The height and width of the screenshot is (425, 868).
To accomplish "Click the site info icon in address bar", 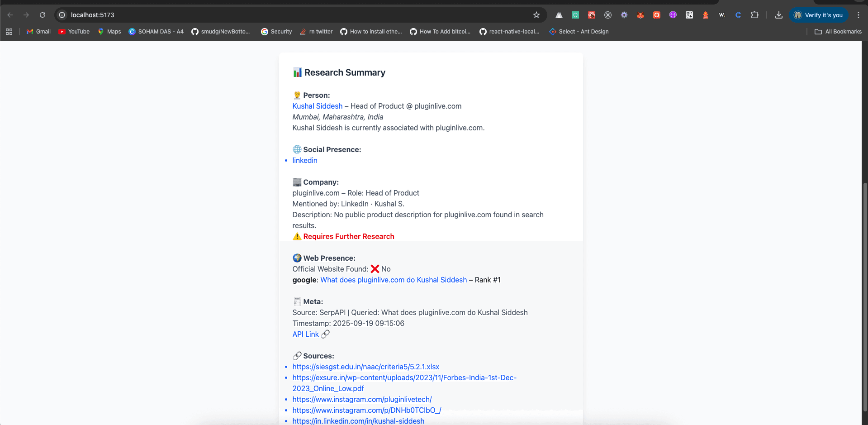I will (x=62, y=15).
